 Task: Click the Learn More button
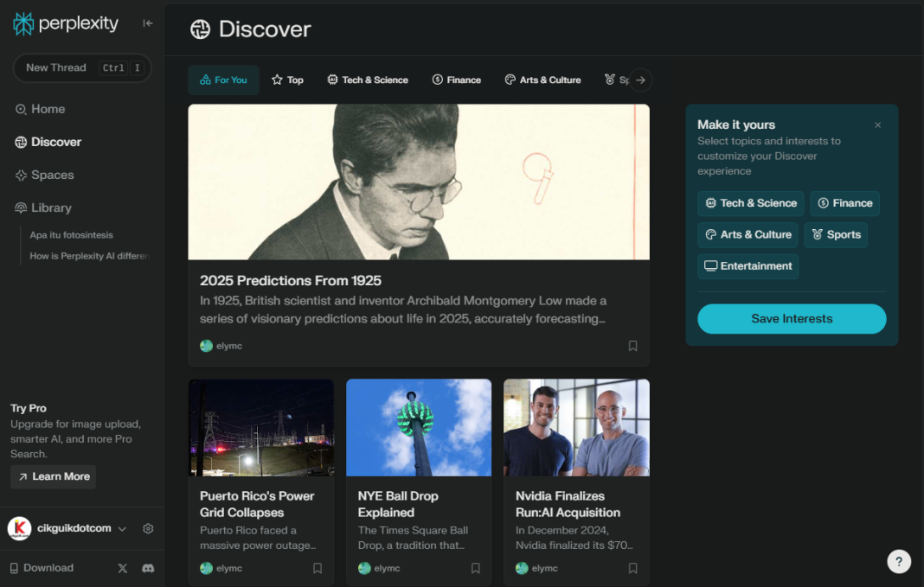(53, 476)
